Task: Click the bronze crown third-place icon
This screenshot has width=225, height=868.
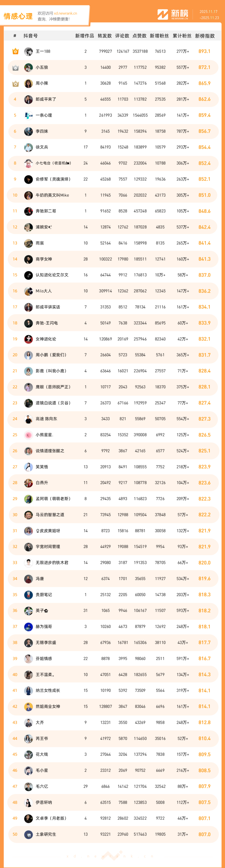Action: pos(15,84)
